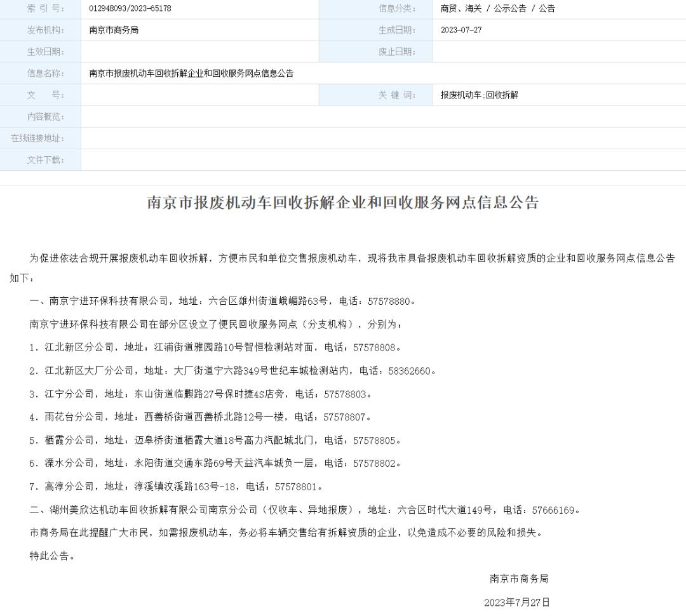Click the 高淳分公司 address line
The height and width of the screenshot is (616, 686).
[177, 487]
